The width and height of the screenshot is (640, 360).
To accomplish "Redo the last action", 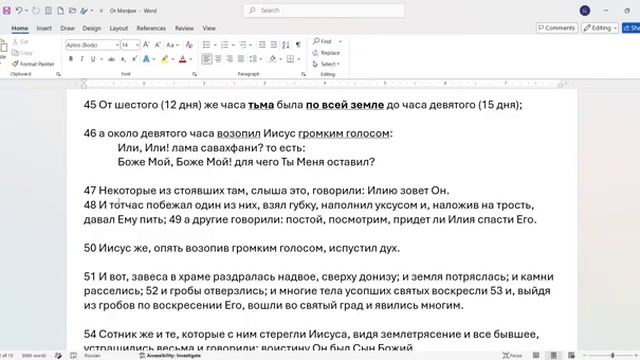I will tap(36, 11).
